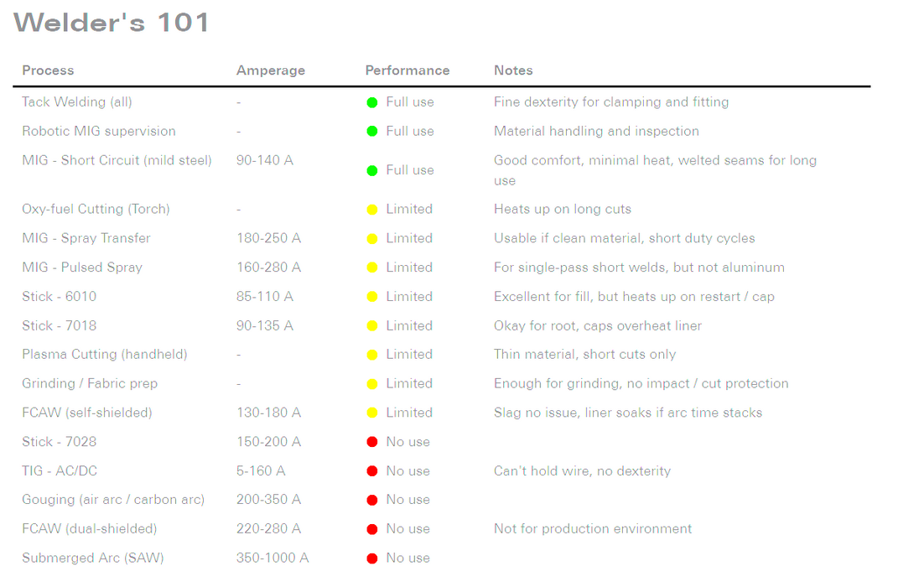Click the red status dot for Submerged Arc (SAW)
Image resolution: width=924 pixels, height=587 pixels.
click(372, 558)
